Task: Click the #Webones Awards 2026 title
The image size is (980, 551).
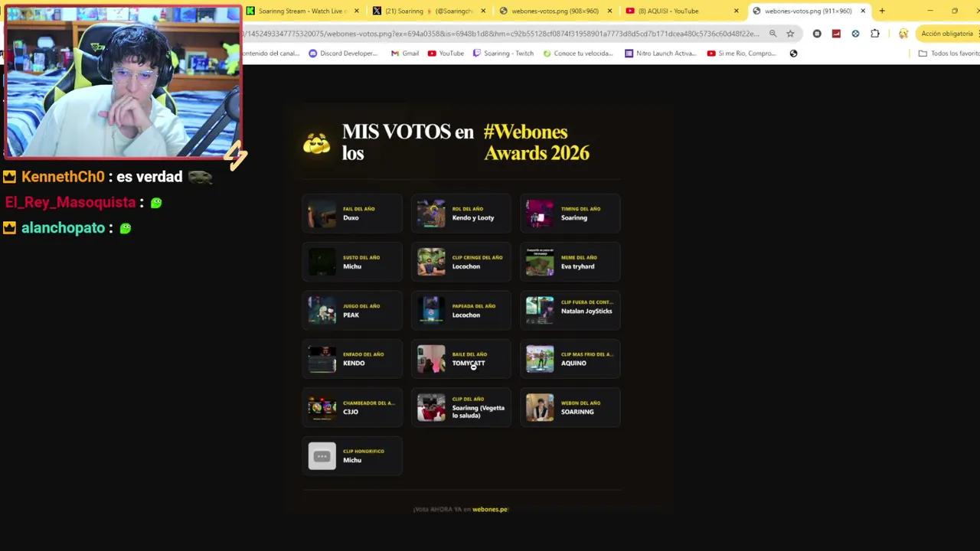Action: click(537, 142)
